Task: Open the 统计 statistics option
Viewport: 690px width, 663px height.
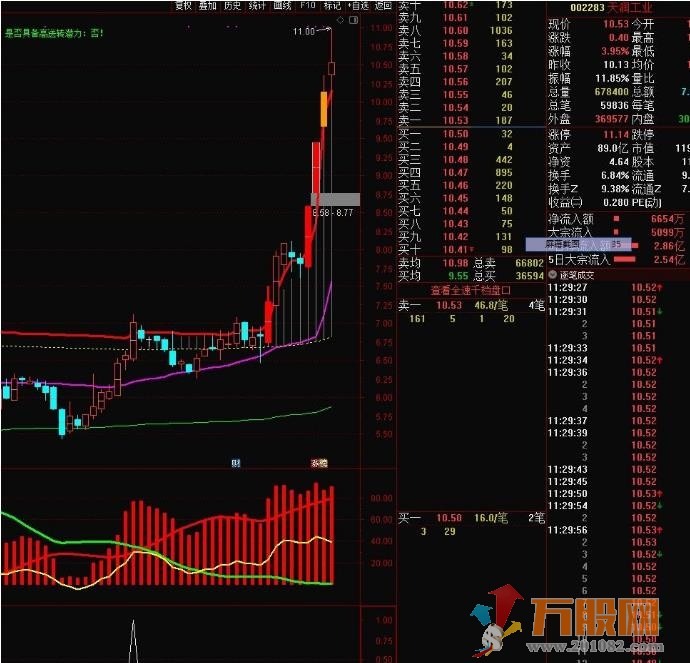Action: 257,5
